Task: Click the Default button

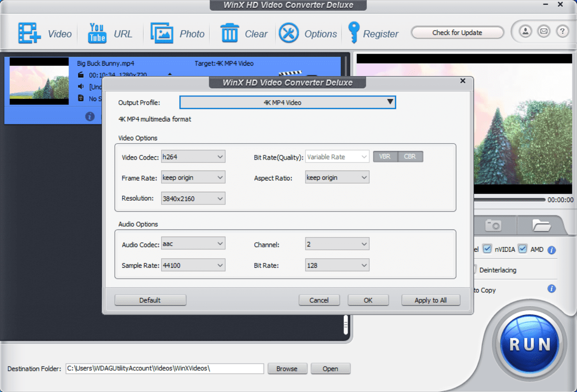Action: tap(150, 300)
